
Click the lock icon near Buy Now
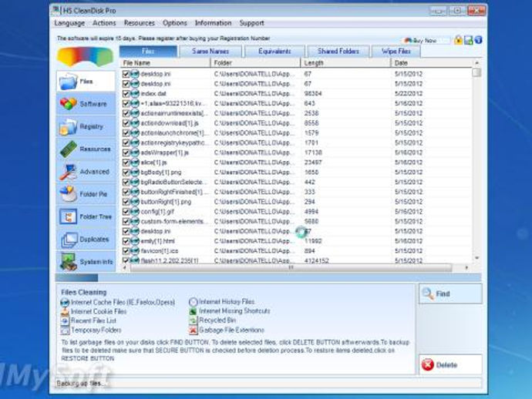click(458, 40)
